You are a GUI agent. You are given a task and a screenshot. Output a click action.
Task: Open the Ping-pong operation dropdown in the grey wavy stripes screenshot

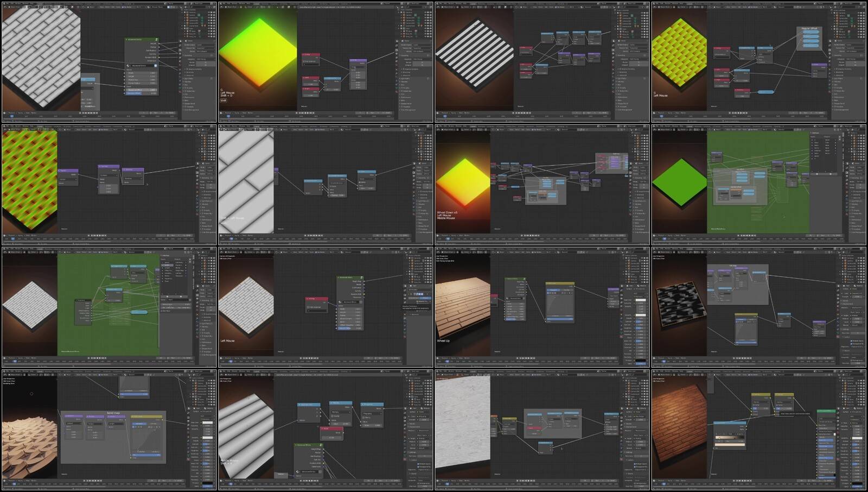pyautogui.click(x=372, y=413)
